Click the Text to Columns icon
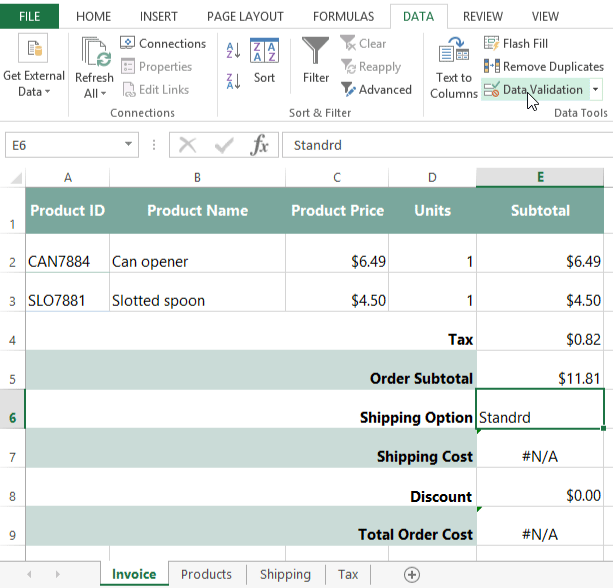The height and width of the screenshot is (588, 613). pos(454,52)
